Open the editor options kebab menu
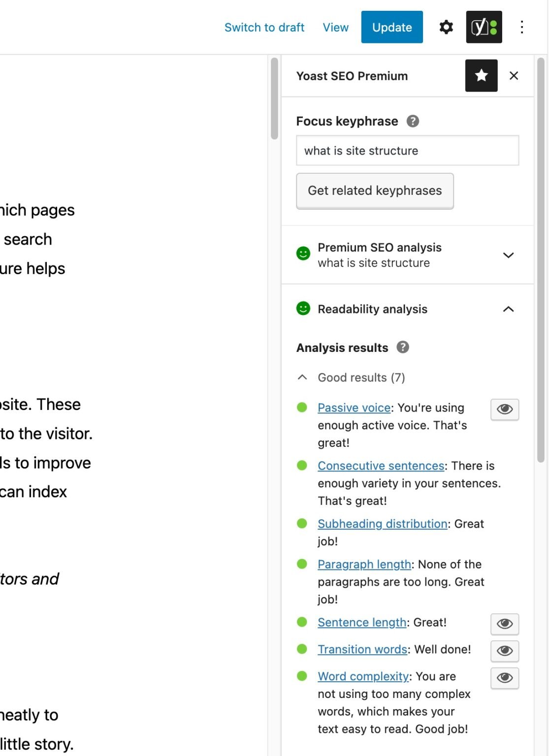 point(521,27)
